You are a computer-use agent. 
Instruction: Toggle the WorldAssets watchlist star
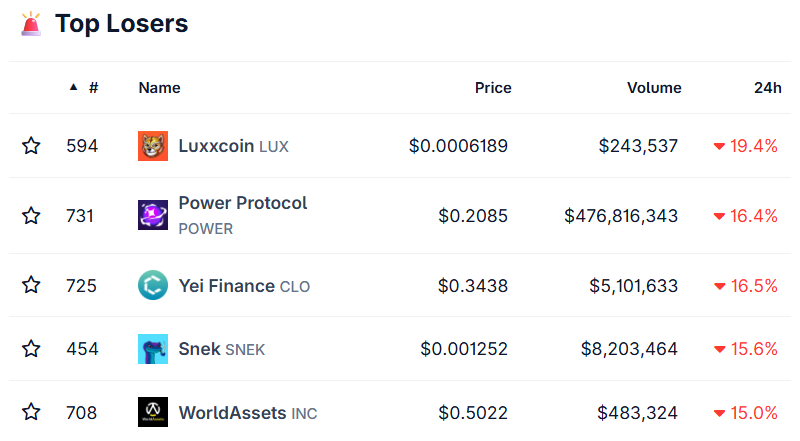pyautogui.click(x=31, y=412)
